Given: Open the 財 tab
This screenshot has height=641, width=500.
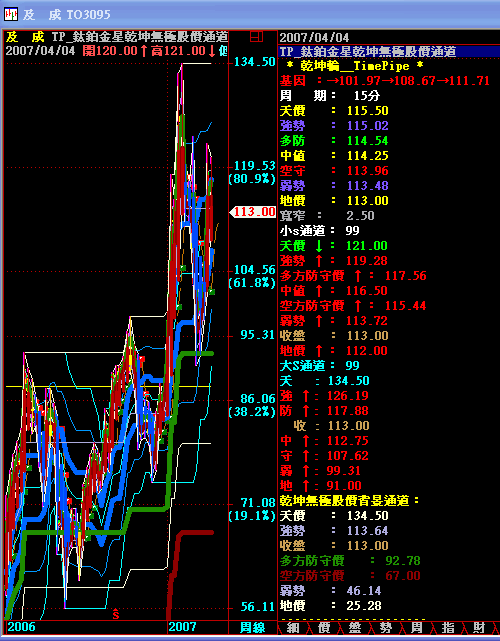Looking at the screenshot, I should click(479, 628).
